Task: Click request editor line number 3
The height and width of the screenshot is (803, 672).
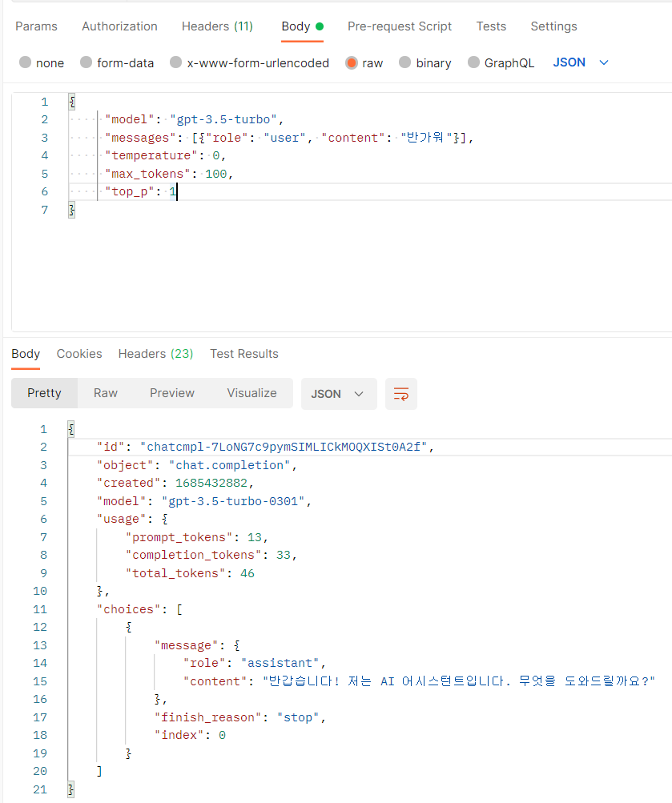Action: (45, 138)
